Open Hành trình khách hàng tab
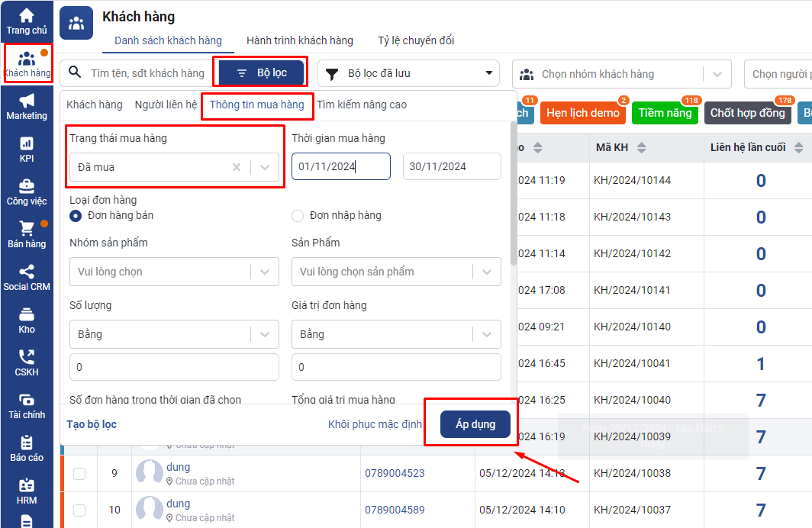Screen dimensions: 812x528 (x=299, y=40)
